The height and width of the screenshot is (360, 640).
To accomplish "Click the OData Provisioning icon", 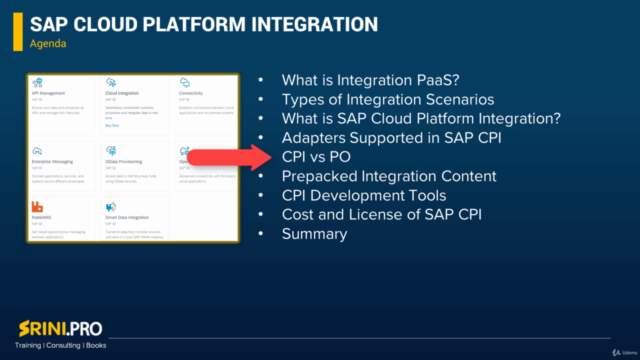I will 111,151.
